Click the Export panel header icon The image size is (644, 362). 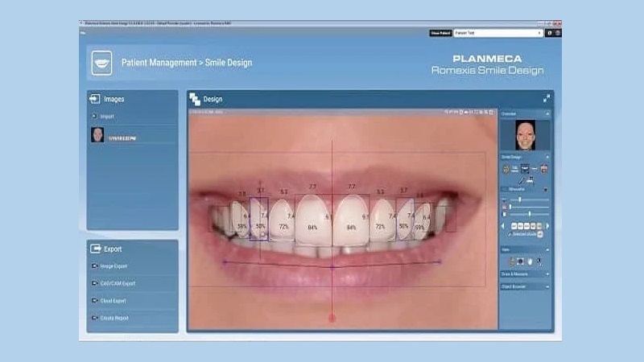point(94,249)
